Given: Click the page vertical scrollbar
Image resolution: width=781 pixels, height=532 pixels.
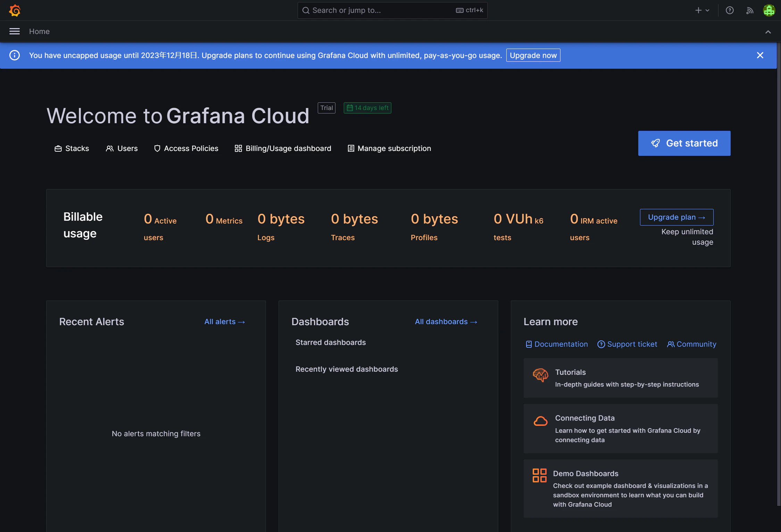Looking at the screenshot, I should (779, 274).
